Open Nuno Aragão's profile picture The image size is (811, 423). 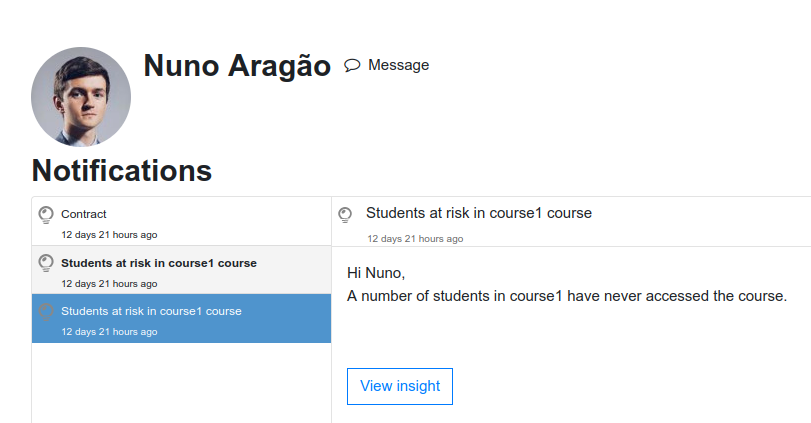coord(81,97)
